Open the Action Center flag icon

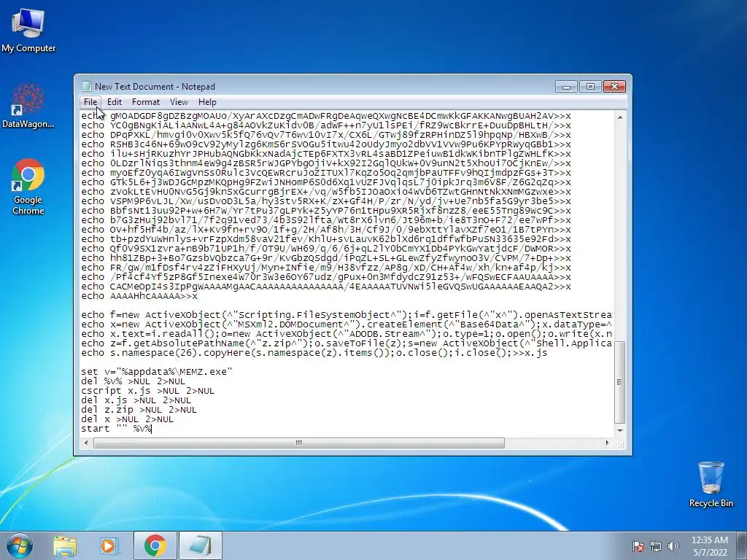638,546
